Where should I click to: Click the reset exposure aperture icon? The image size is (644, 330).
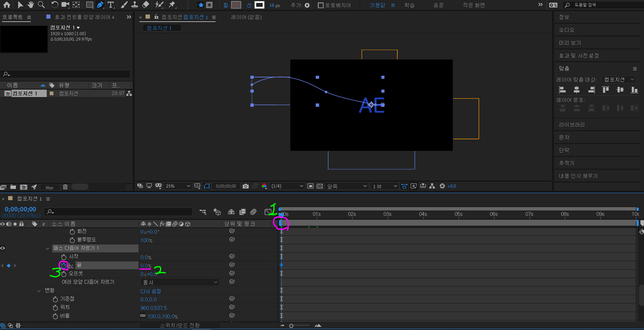coord(442,186)
